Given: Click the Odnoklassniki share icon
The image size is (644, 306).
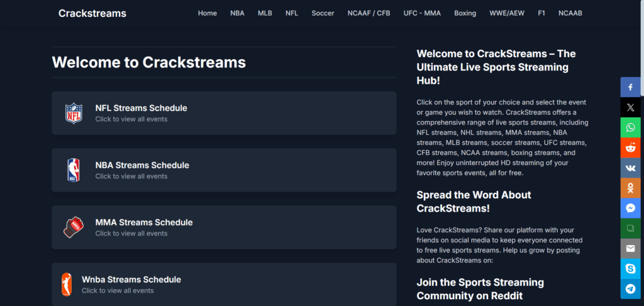Looking at the screenshot, I should [630, 188].
